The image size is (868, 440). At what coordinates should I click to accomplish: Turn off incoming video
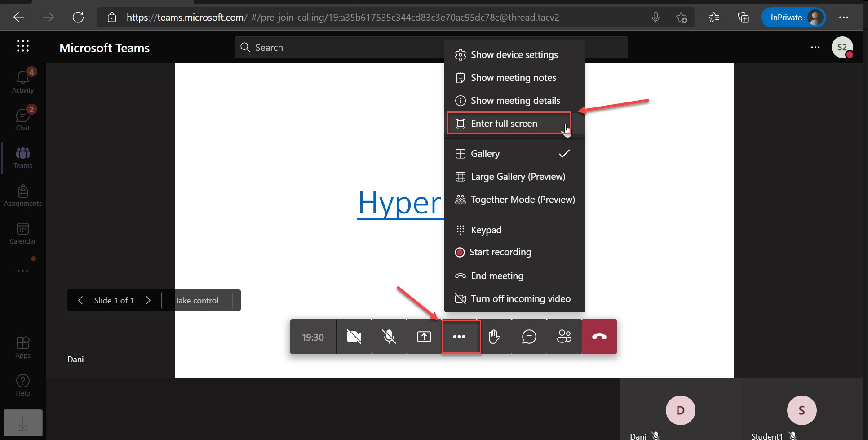click(514, 299)
